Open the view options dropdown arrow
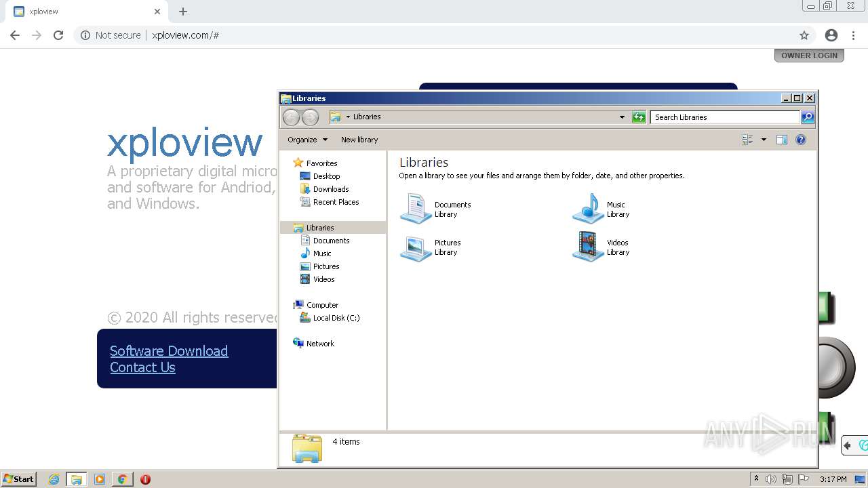This screenshot has width=868, height=488. click(764, 140)
